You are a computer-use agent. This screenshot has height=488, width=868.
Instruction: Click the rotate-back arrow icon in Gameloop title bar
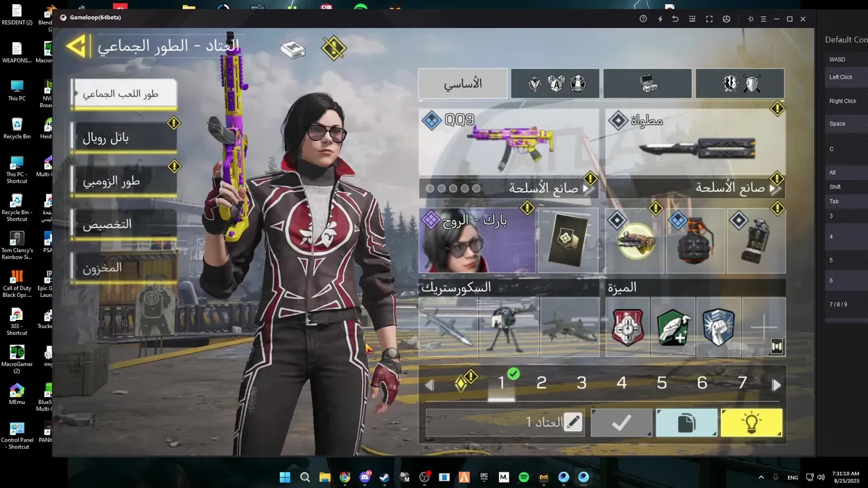(675, 19)
